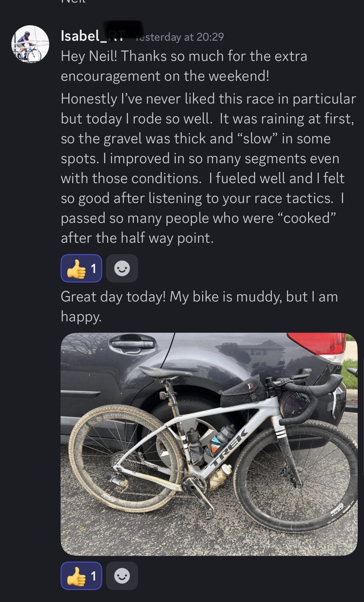Select the Great day today message

(199, 306)
